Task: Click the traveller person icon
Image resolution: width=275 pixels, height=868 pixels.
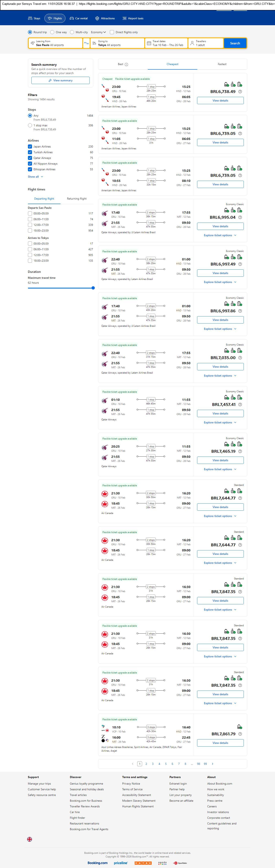Action: [192, 43]
